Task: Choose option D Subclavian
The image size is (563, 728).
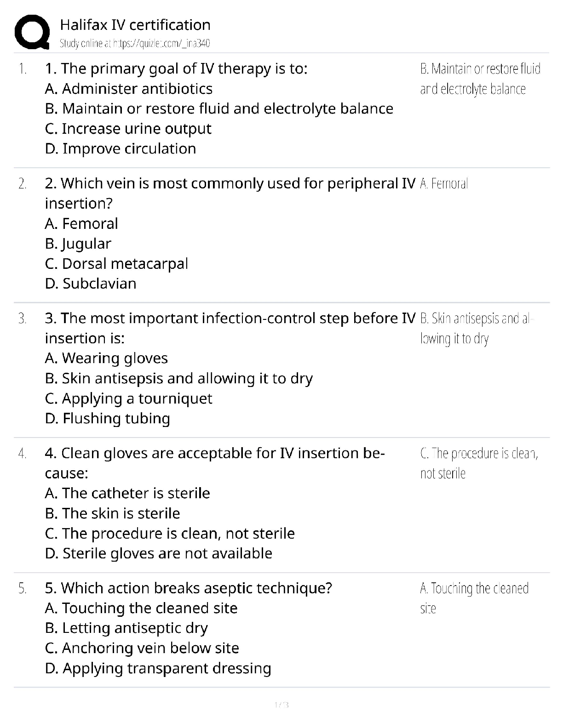Action: 91,284
